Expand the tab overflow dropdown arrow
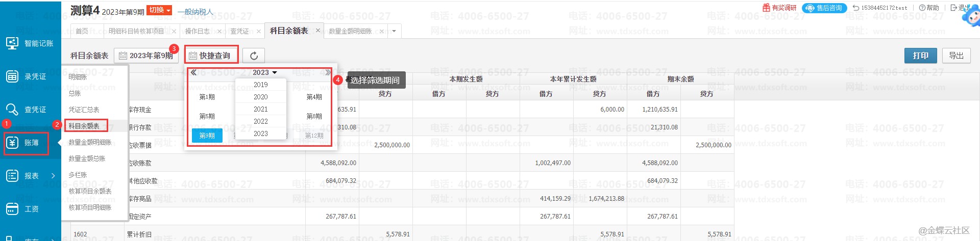980x241 pixels. pos(394,31)
